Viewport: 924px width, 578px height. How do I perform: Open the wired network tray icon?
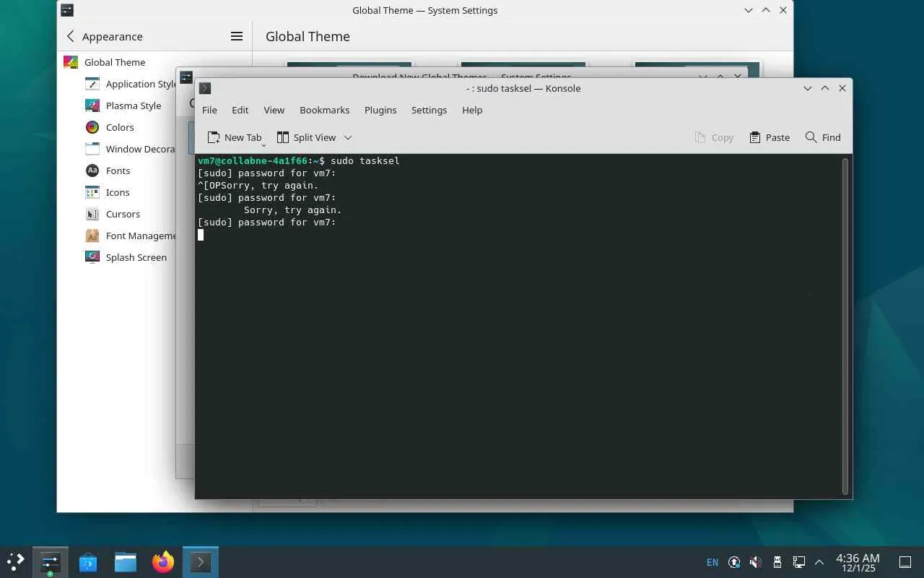[x=798, y=562]
